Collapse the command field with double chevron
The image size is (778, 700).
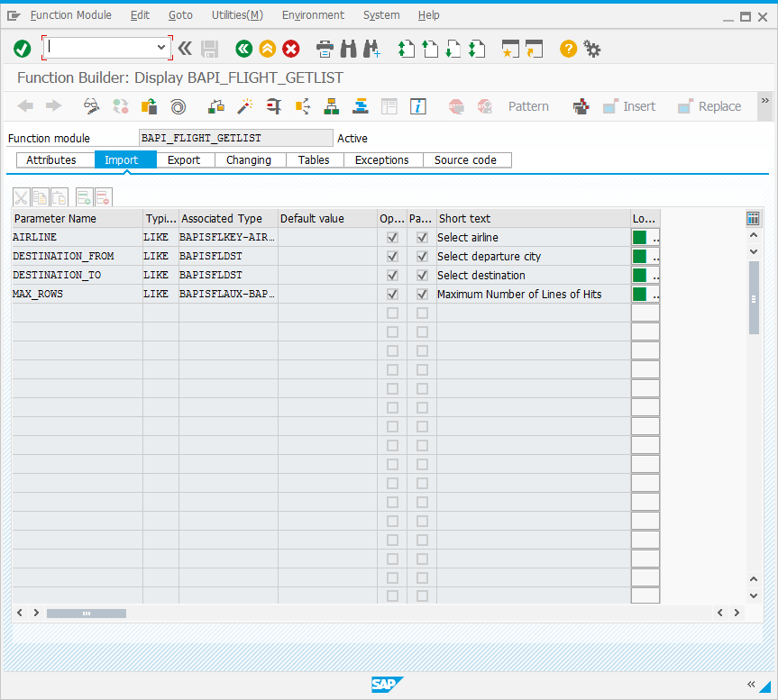[x=185, y=49]
